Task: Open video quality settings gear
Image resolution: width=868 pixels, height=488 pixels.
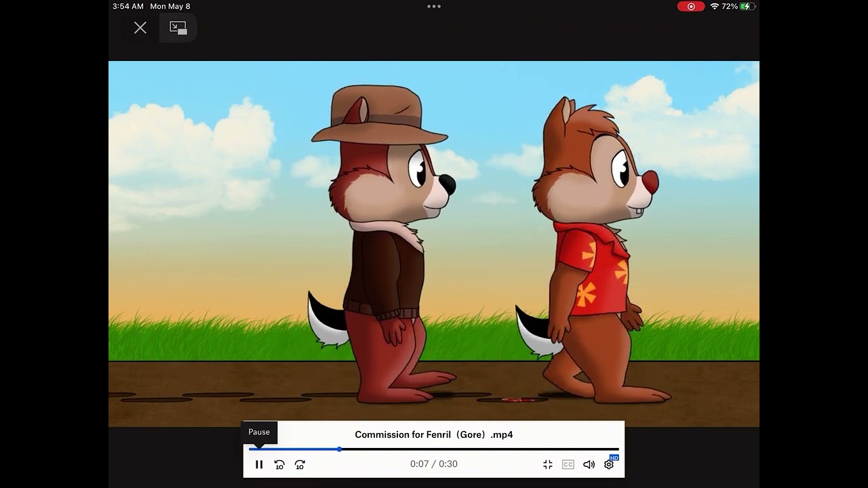Action: coord(609,464)
